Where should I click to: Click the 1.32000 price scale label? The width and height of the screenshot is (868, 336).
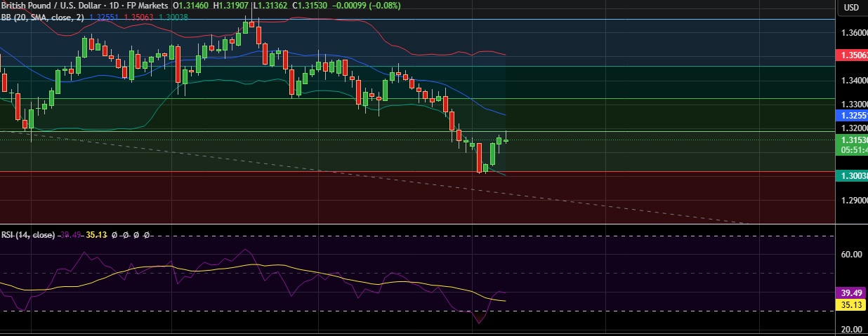point(853,128)
